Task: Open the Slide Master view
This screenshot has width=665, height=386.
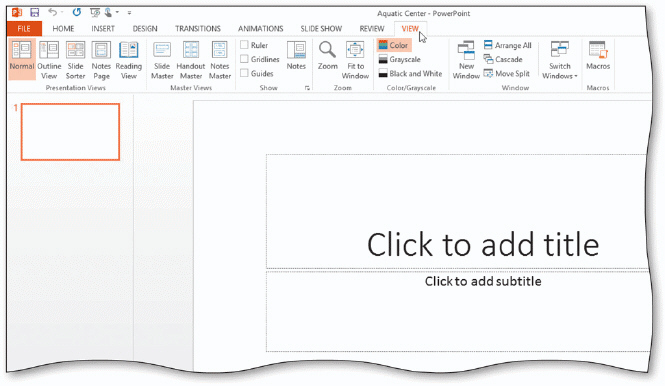Action: (162, 60)
